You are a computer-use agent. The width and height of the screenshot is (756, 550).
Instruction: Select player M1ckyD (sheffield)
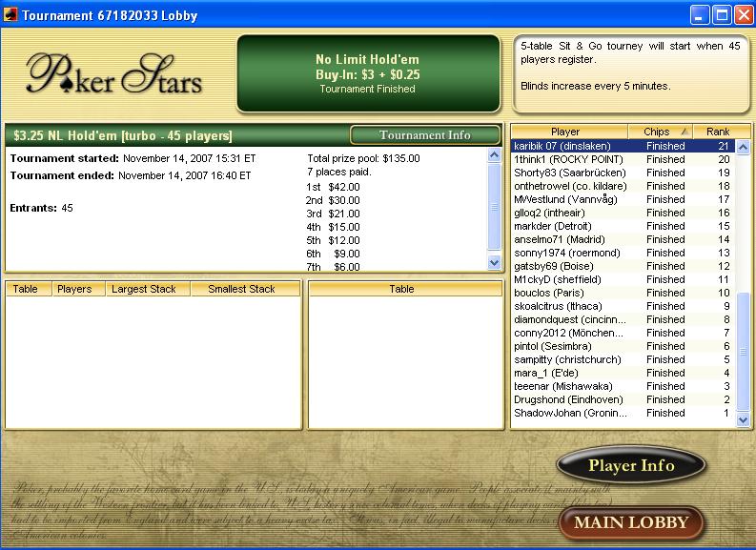click(623, 279)
